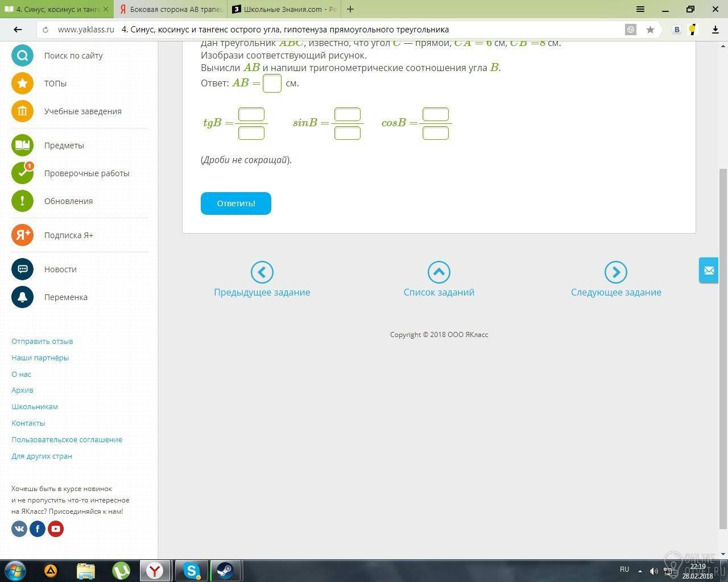Click tgB numerator input box

pos(251,114)
